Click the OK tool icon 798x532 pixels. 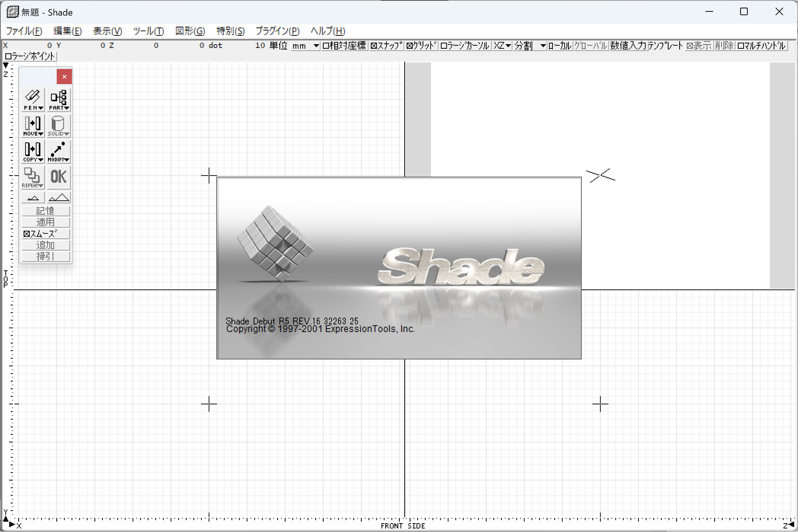pyautogui.click(x=58, y=177)
